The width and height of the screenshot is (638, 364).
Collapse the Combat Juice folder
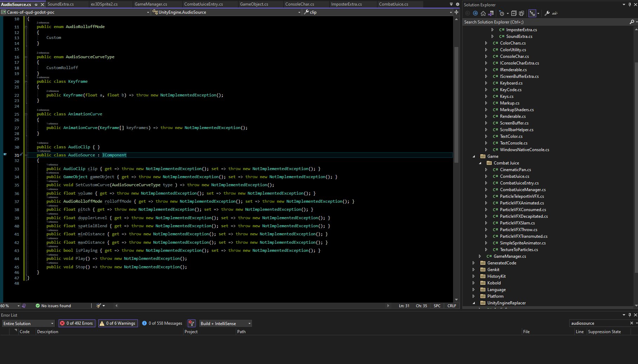[480, 163]
